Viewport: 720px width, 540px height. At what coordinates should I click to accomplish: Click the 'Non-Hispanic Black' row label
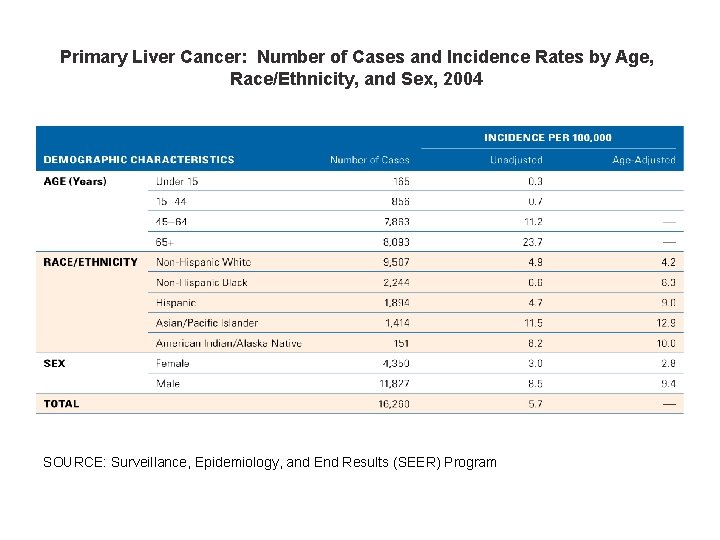(202, 282)
